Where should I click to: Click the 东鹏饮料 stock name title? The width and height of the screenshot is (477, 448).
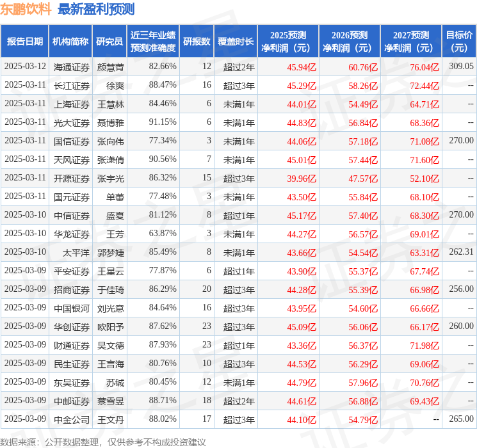tap(26, 9)
